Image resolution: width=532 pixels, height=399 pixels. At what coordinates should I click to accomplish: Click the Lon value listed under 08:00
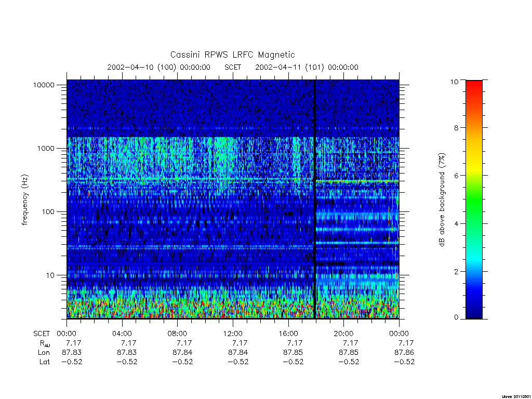(182, 353)
